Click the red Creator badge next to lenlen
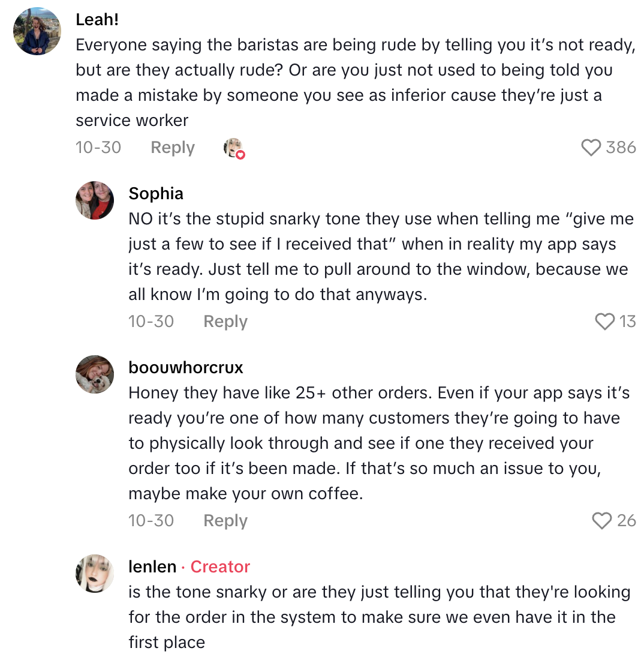The width and height of the screenshot is (644, 654). coord(219,566)
